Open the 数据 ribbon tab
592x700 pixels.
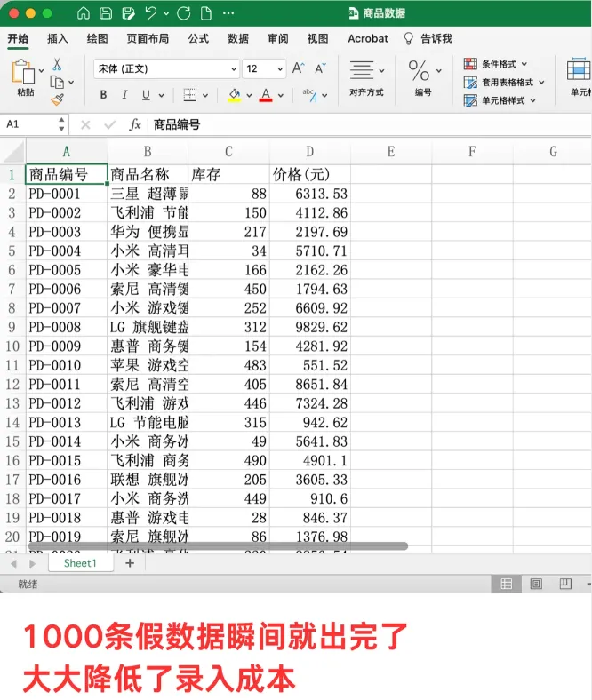click(238, 39)
